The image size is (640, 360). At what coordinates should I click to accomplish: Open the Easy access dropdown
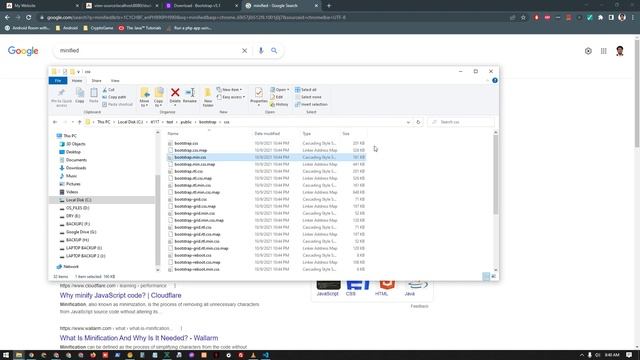[x=231, y=97]
